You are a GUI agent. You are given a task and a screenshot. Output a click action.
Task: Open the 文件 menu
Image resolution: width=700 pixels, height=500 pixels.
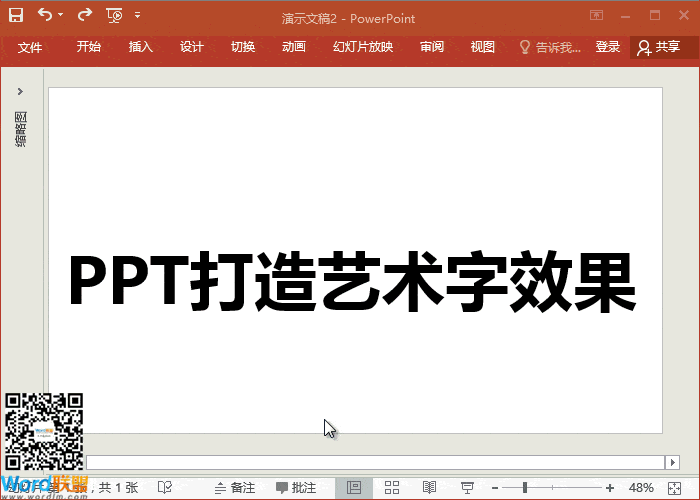[x=30, y=47]
